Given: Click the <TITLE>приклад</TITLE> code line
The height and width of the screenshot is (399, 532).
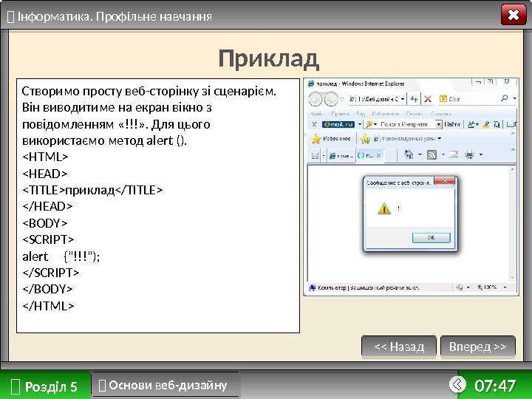Looking at the screenshot, I should (92, 190).
